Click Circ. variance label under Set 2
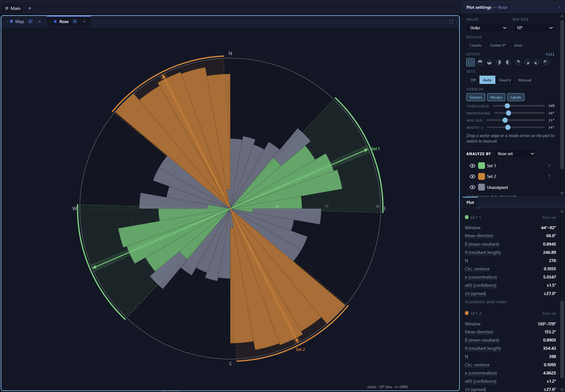 coord(477,365)
